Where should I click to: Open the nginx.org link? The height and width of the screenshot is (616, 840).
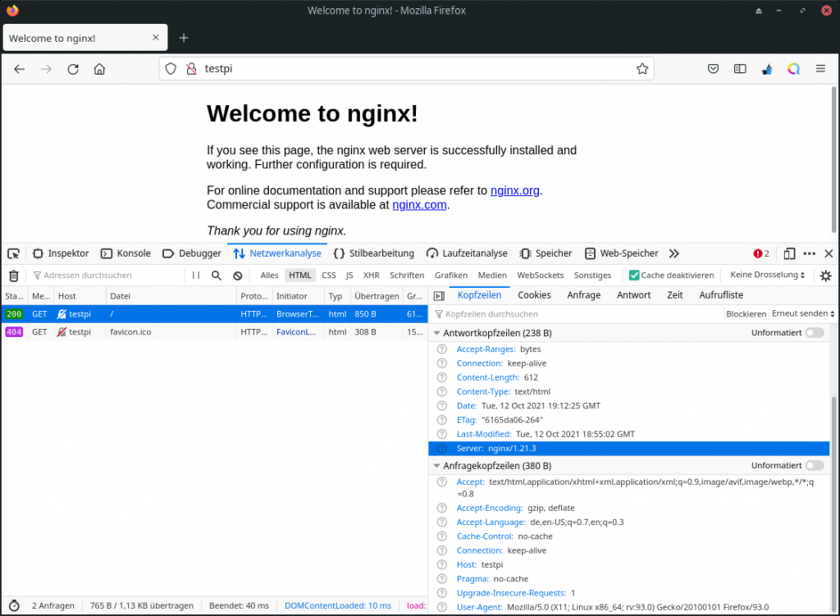tap(515, 190)
